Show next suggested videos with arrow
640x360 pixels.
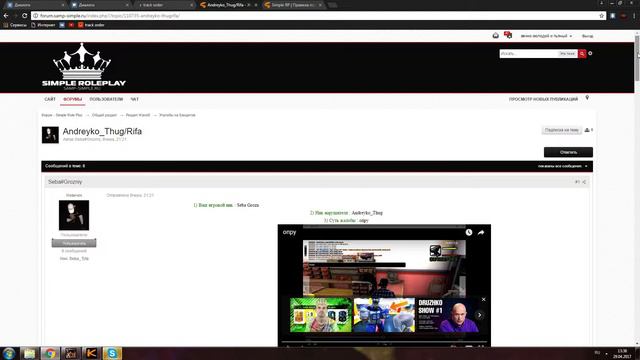(480, 315)
